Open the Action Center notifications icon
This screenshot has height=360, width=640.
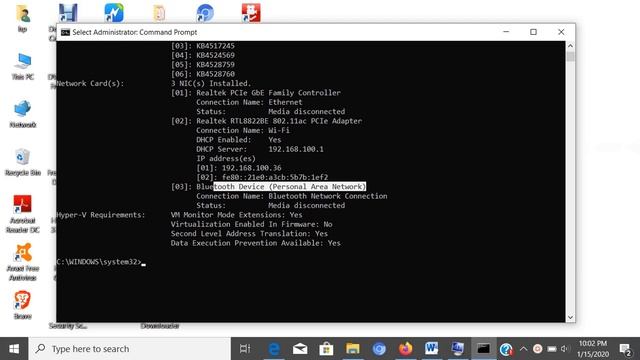pos(625,349)
